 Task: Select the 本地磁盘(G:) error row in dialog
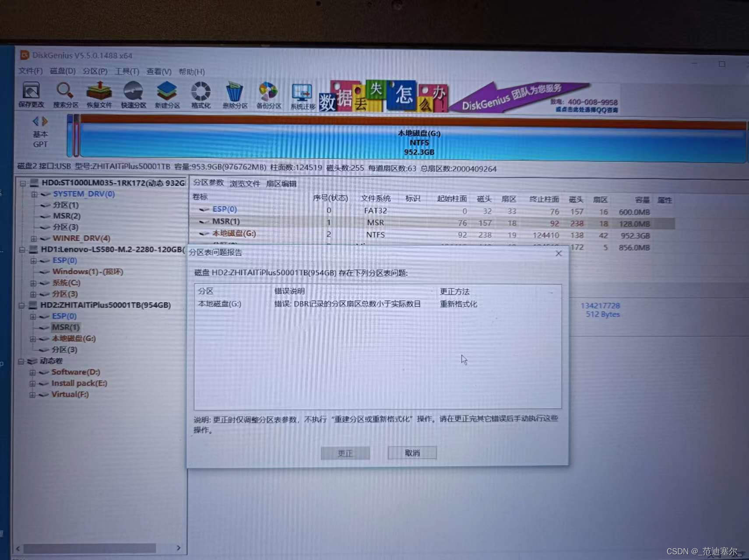click(377, 304)
